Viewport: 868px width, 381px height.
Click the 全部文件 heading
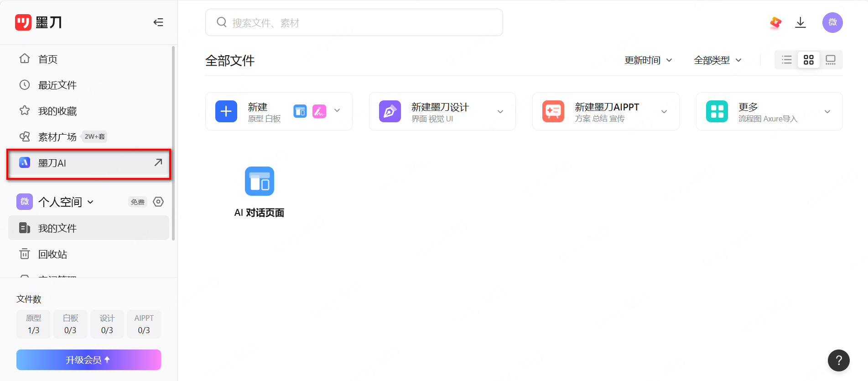click(230, 61)
